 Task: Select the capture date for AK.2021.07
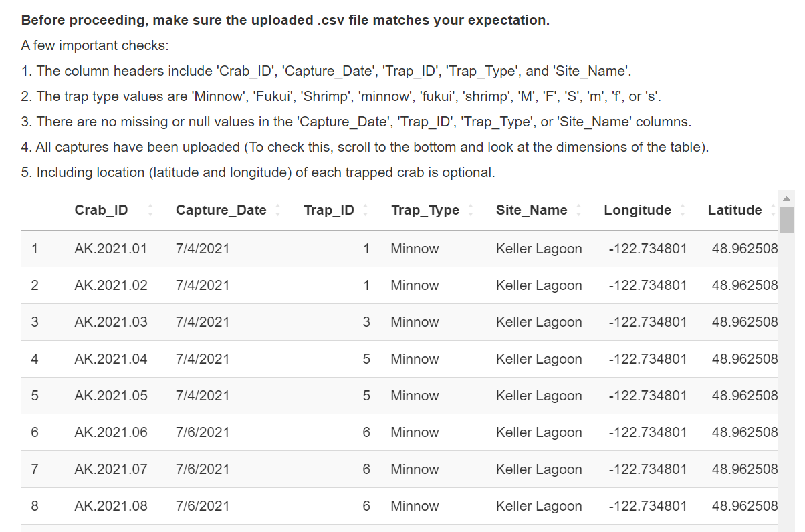click(x=203, y=469)
